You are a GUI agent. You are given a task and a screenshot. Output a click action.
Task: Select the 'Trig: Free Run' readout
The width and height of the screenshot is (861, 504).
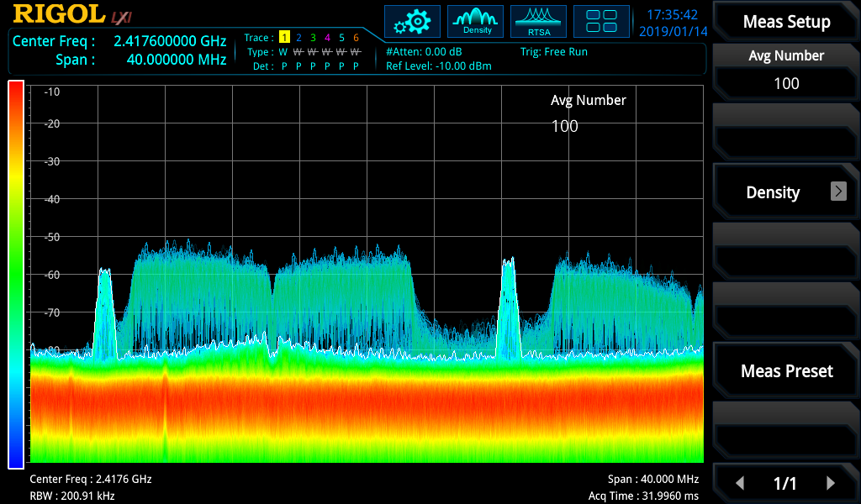point(554,51)
